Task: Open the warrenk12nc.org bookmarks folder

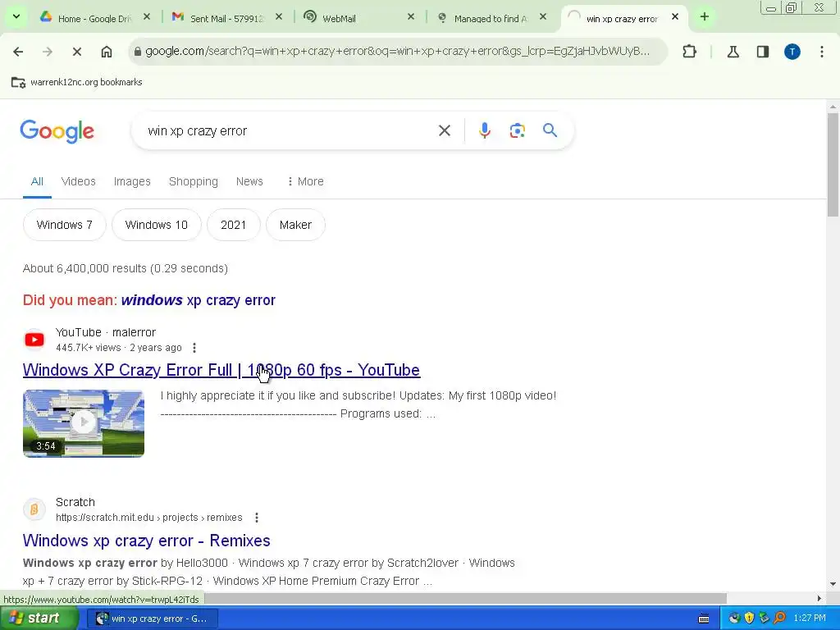Action: 76,82
